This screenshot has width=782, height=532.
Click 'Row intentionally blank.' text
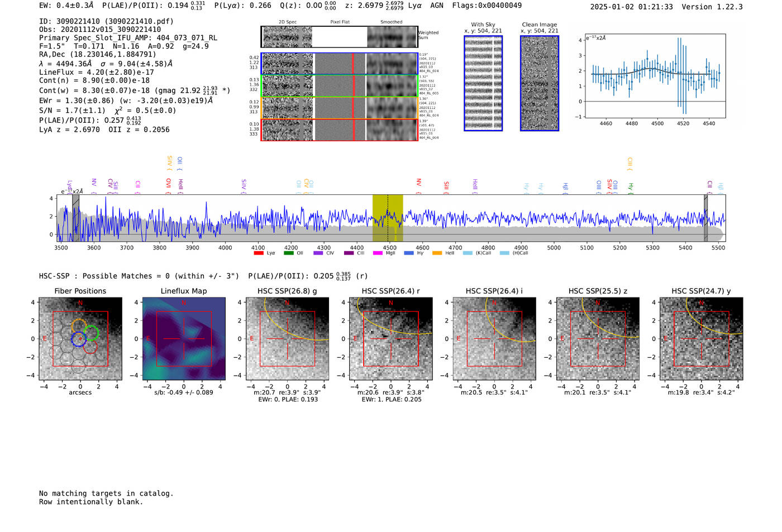[91, 502]
